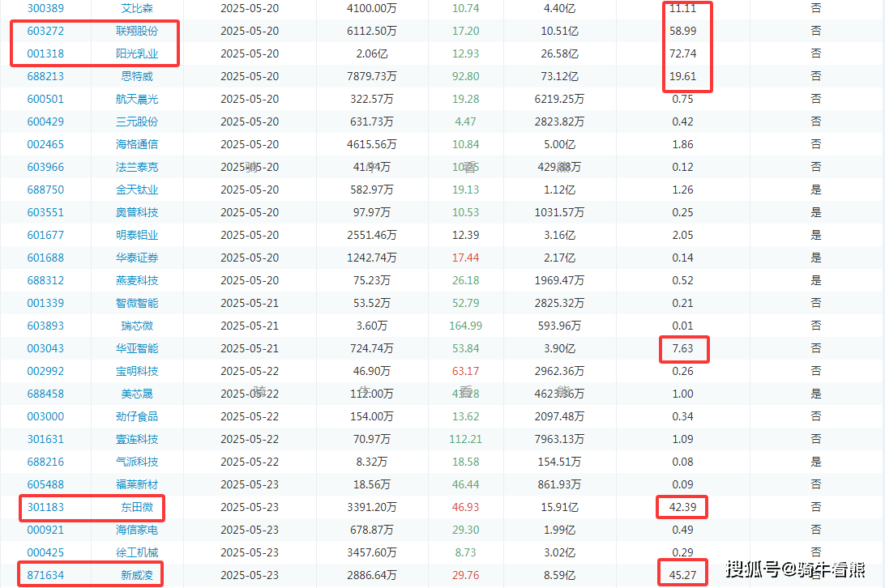Open stock code 000921 link
885x588 pixels.
click(45, 530)
